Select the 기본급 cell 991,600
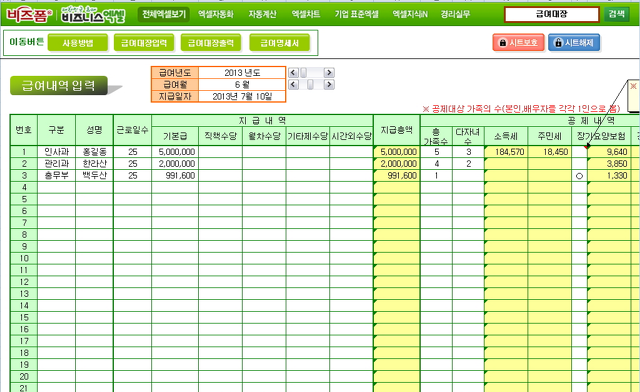This screenshot has height=392, width=640. click(175, 176)
